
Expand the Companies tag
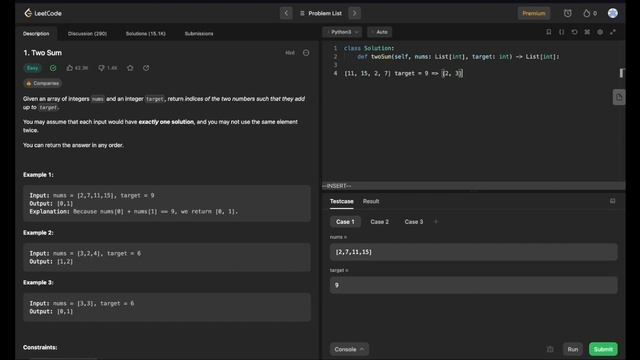[x=42, y=83]
